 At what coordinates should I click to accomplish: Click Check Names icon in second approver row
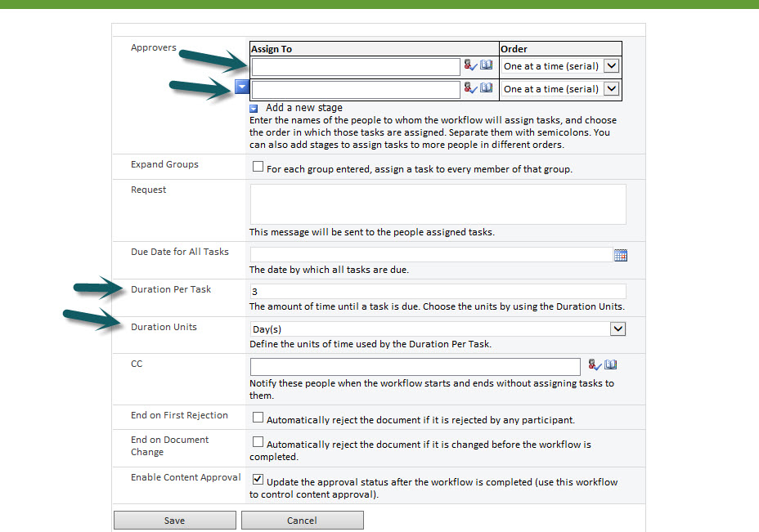pos(470,87)
